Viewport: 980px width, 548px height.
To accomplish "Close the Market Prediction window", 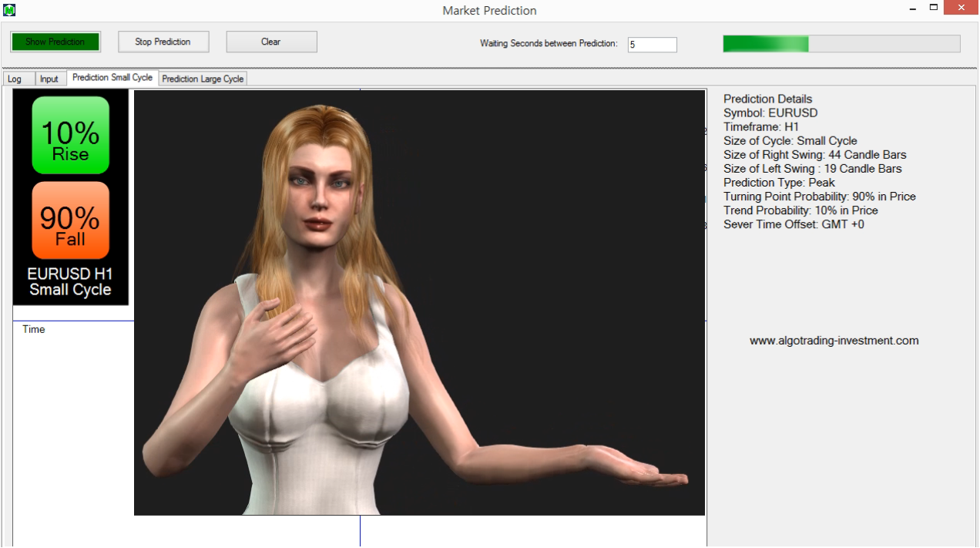I will (x=961, y=8).
